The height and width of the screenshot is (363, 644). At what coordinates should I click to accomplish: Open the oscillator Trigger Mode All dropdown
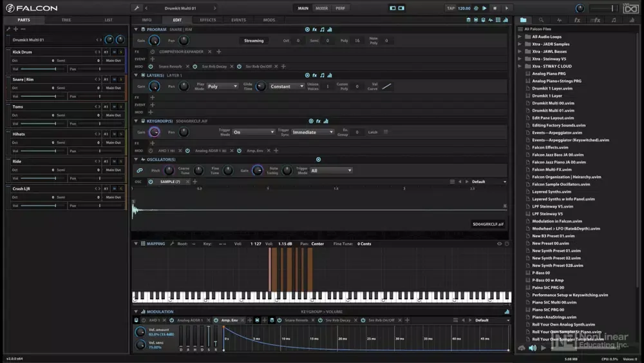pos(331,170)
